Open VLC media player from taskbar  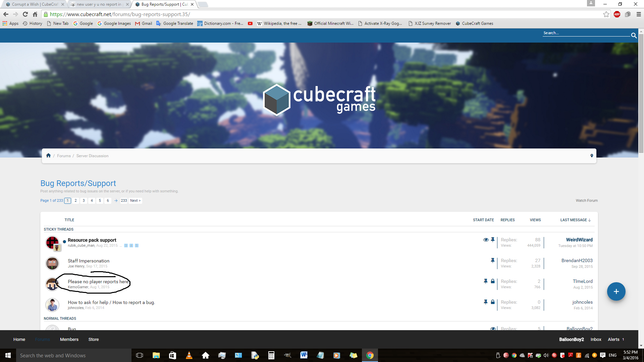tap(189, 355)
